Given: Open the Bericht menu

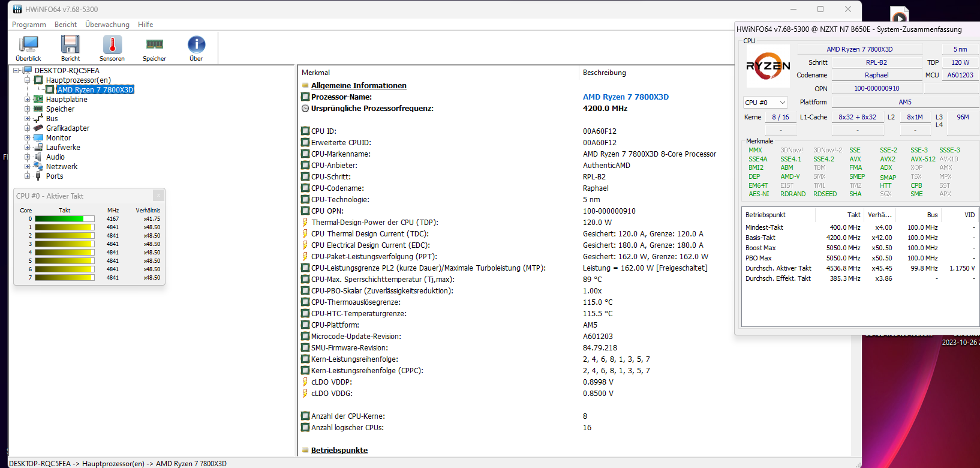Looking at the screenshot, I should (x=65, y=25).
